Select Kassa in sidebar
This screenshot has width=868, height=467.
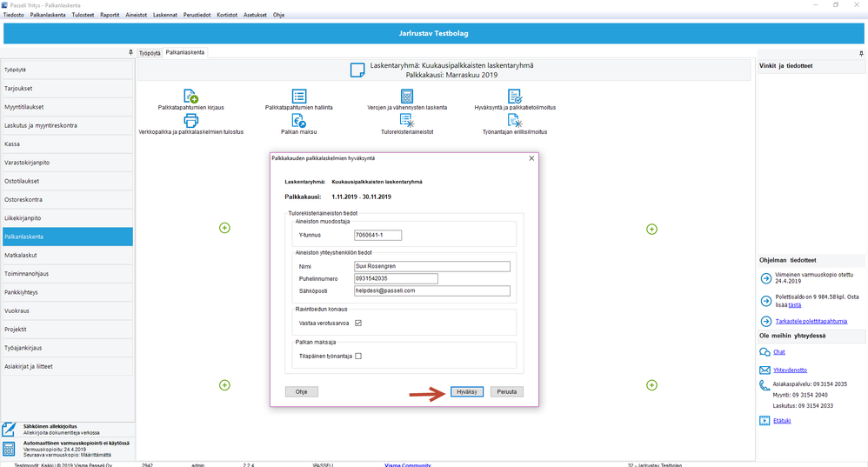68,143
